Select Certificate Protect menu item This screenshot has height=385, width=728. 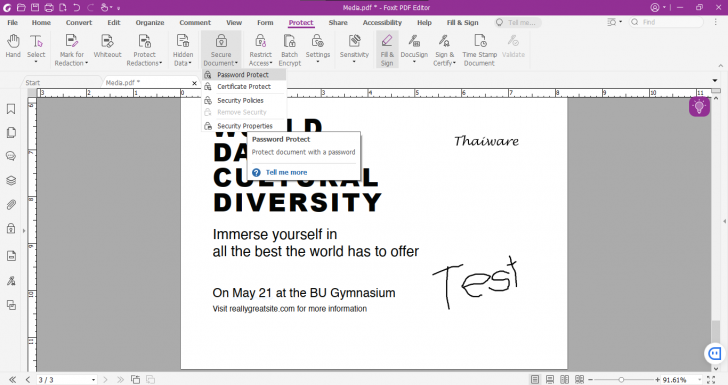click(x=244, y=86)
